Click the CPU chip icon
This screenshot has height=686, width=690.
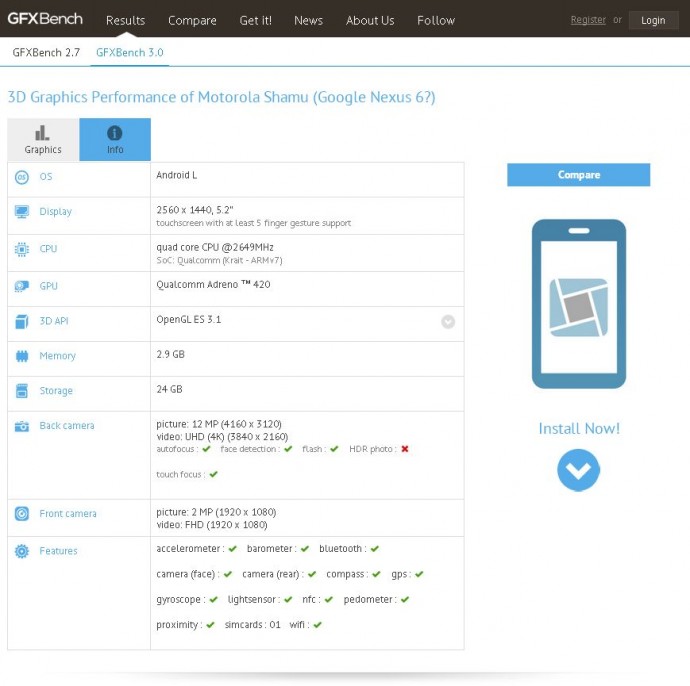coord(22,249)
